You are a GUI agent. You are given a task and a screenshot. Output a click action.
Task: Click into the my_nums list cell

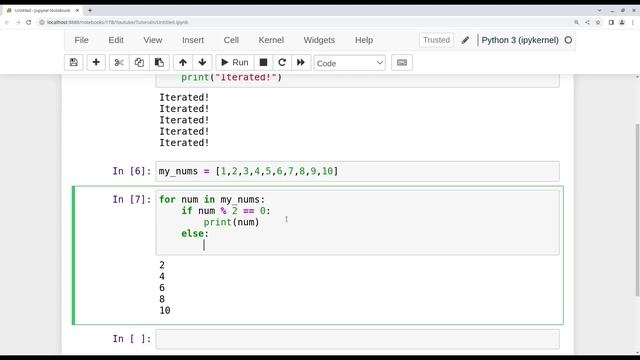coord(357,171)
